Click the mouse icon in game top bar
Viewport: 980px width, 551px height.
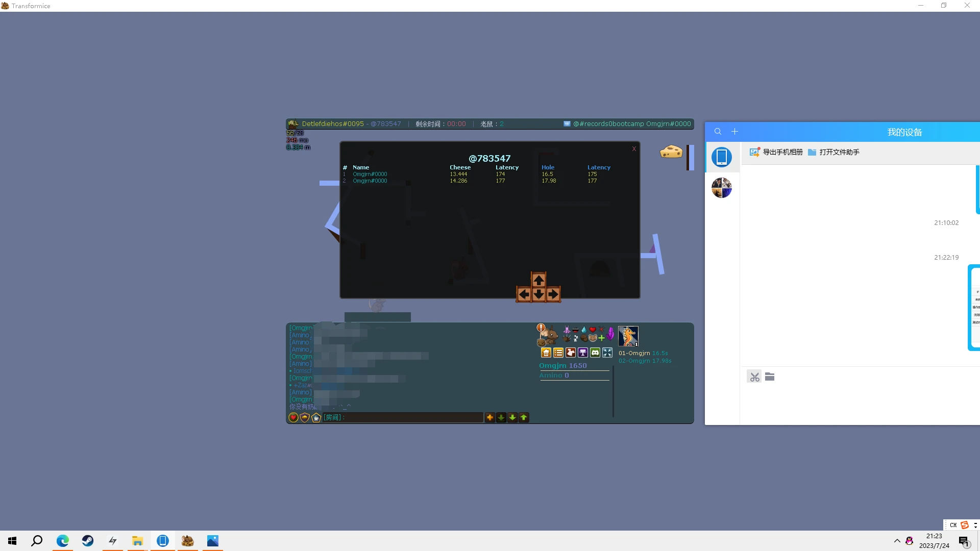(x=293, y=124)
